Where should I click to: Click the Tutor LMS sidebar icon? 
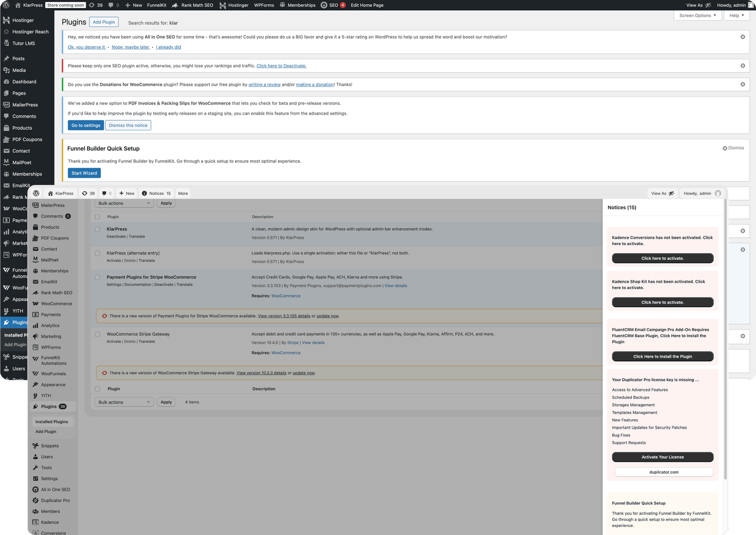[6, 43]
